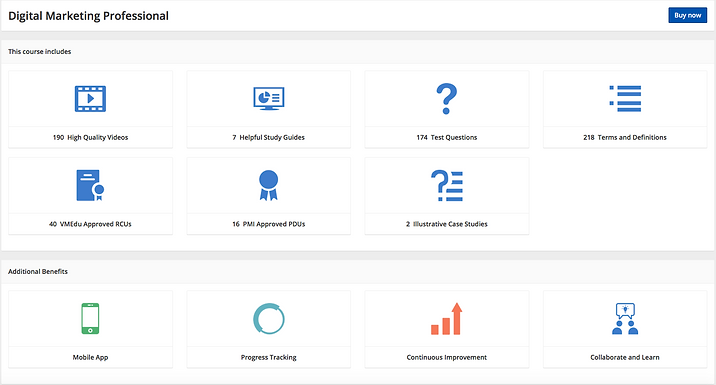Select the PMI award ribbon icon
The width and height of the screenshot is (716, 385).
pos(268,185)
